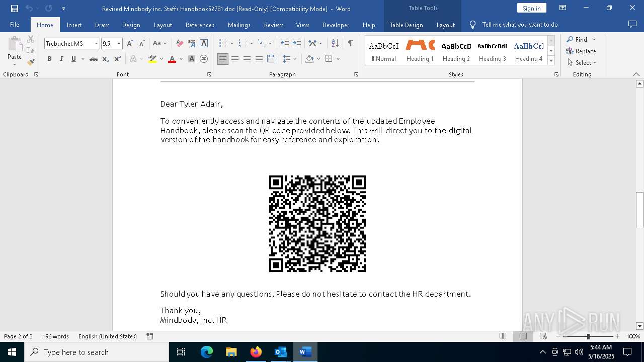Screen dimensions: 644x362
Task: Center align the paragraph
Action: 235,59
